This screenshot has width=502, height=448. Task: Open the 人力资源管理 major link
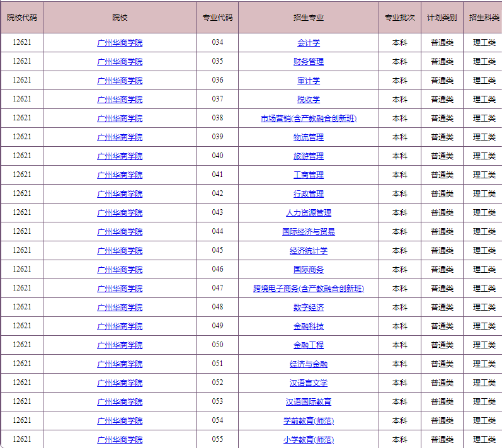coord(308,212)
